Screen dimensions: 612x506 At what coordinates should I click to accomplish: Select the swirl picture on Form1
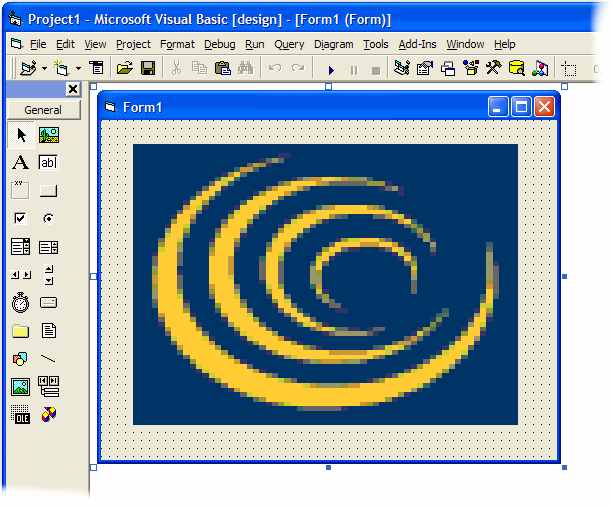pos(325,284)
